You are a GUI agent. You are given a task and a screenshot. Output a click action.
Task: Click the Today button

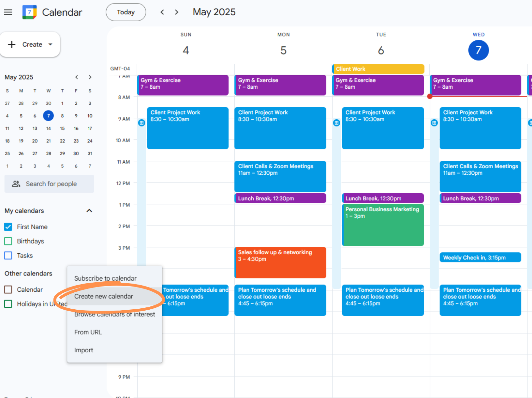(126, 12)
